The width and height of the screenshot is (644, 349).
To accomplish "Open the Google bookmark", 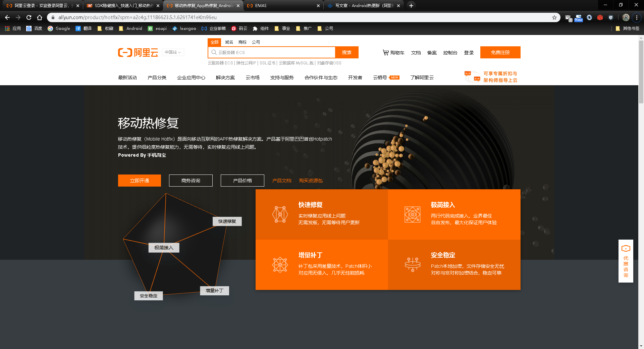I will point(59,29).
